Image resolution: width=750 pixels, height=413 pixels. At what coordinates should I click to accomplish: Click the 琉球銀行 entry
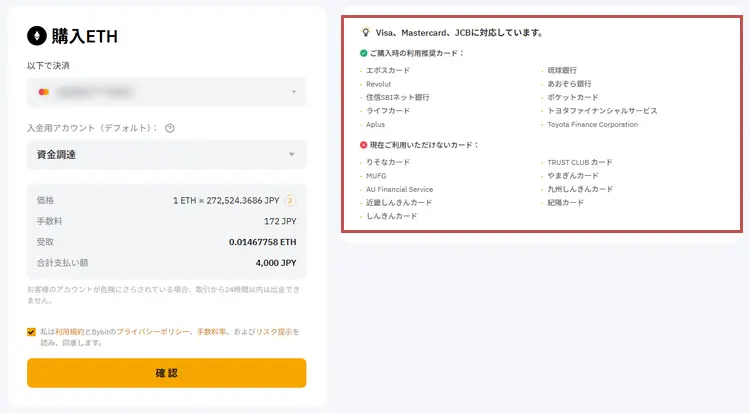[x=562, y=70]
